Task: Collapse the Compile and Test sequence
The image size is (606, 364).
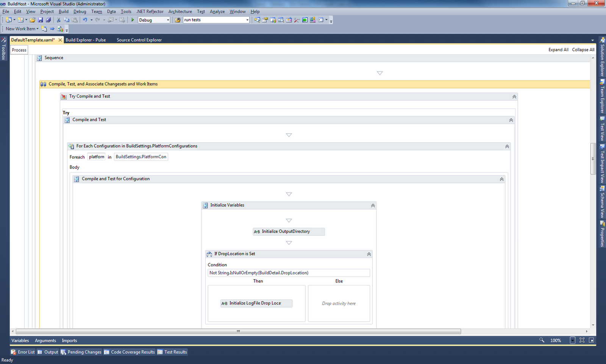Action: click(x=511, y=120)
